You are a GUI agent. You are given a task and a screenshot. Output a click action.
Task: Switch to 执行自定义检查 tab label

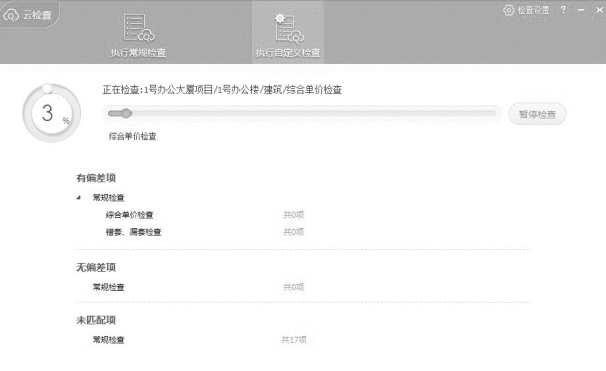pos(288,53)
